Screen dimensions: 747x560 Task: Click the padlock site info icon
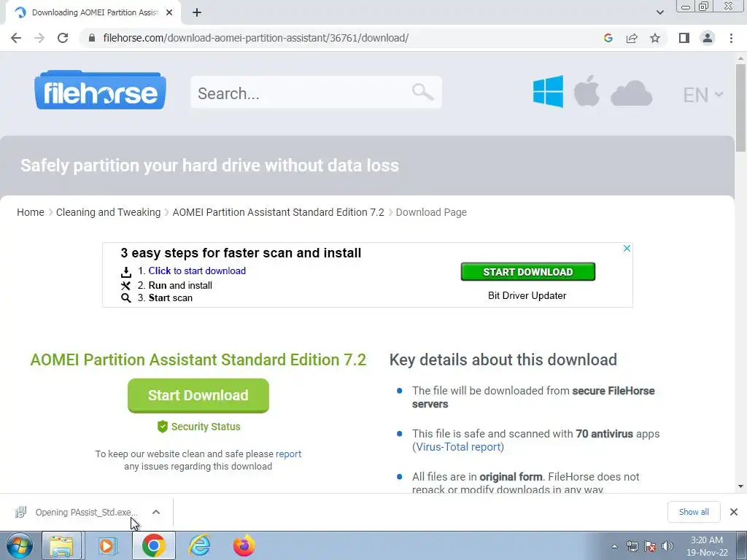(x=92, y=38)
